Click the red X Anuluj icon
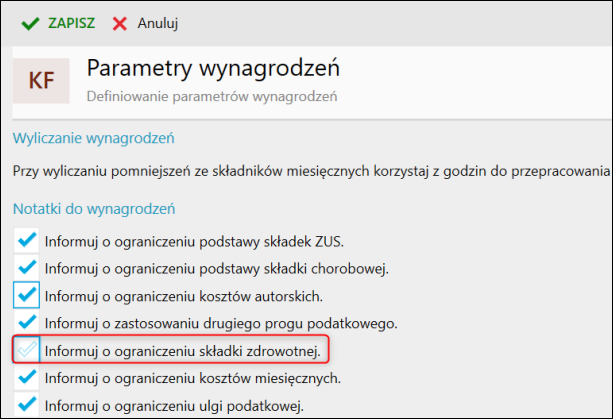Screen dimensions: 613x419 click(x=120, y=23)
